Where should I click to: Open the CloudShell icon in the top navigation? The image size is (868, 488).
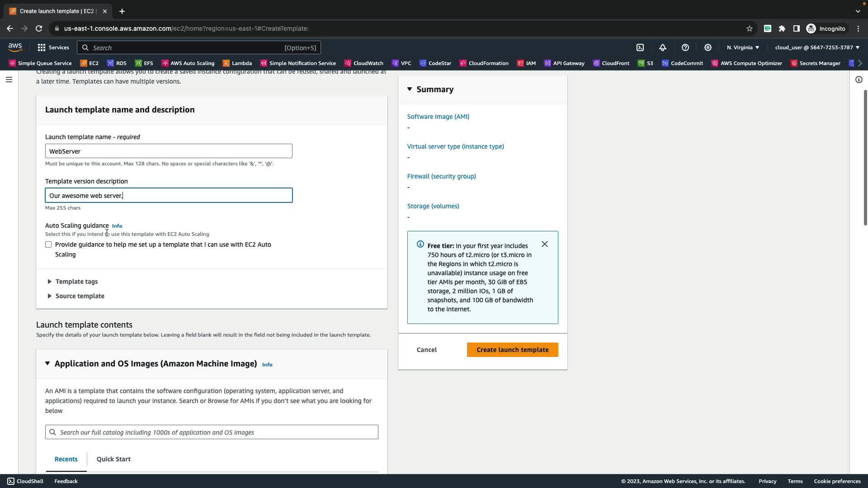click(640, 47)
